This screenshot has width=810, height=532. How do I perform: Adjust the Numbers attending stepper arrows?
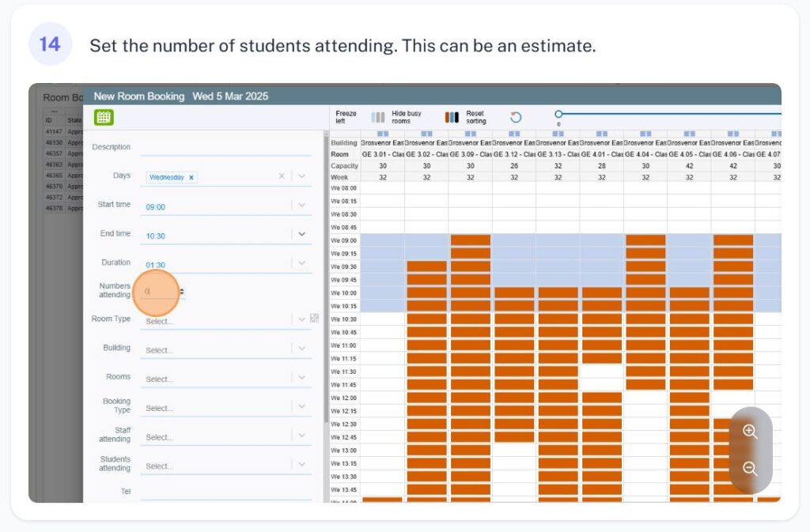click(182, 292)
